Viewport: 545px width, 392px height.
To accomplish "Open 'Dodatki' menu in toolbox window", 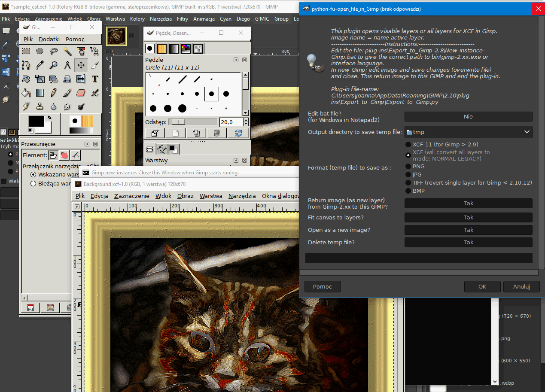I will click(x=49, y=39).
